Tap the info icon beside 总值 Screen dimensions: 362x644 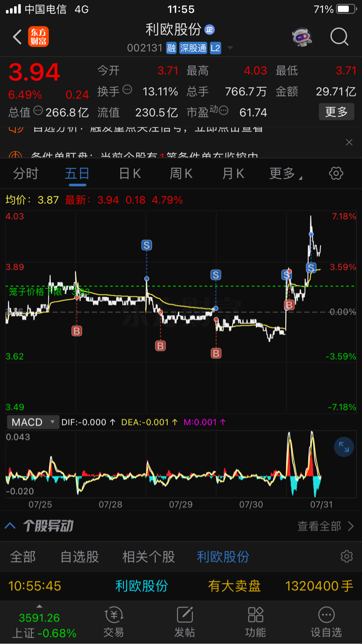[38, 111]
